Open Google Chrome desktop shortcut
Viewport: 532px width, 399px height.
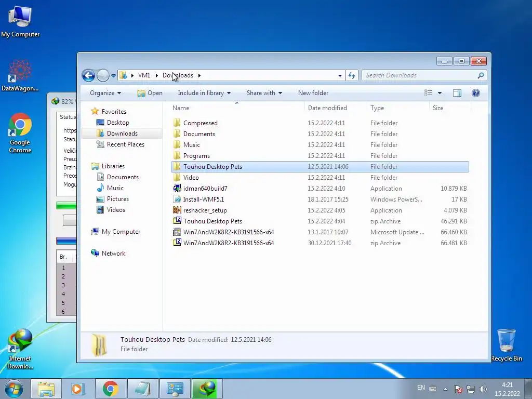[x=20, y=134]
